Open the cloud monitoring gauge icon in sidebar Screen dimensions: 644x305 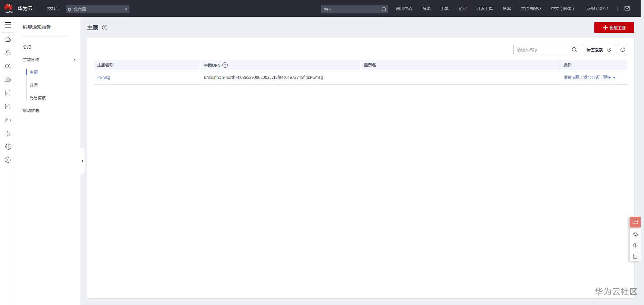pos(8,120)
